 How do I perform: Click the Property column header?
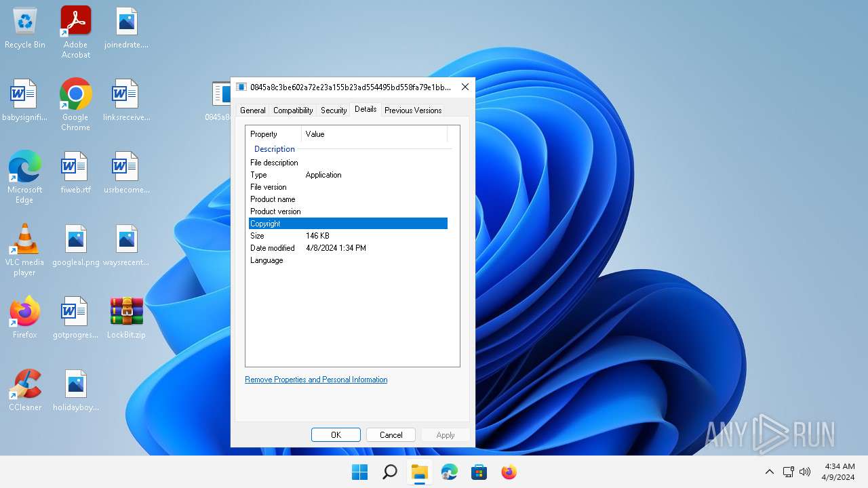pos(275,134)
